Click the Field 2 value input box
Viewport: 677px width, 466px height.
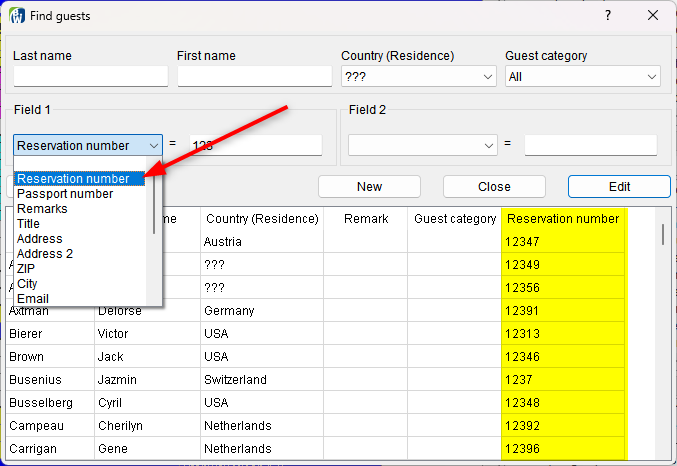590,145
